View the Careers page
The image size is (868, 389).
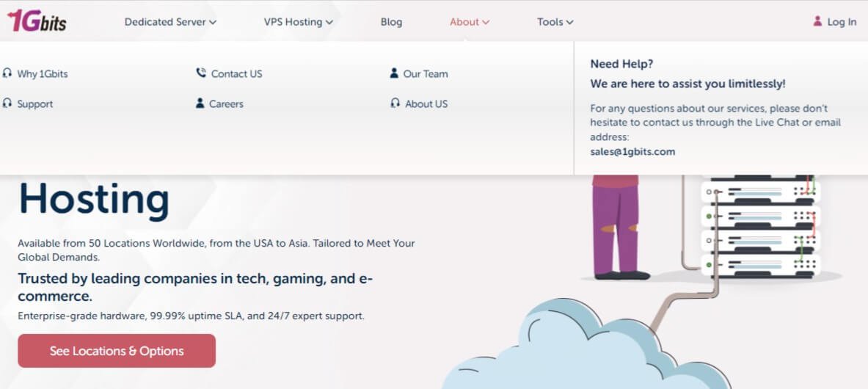click(x=226, y=103)
